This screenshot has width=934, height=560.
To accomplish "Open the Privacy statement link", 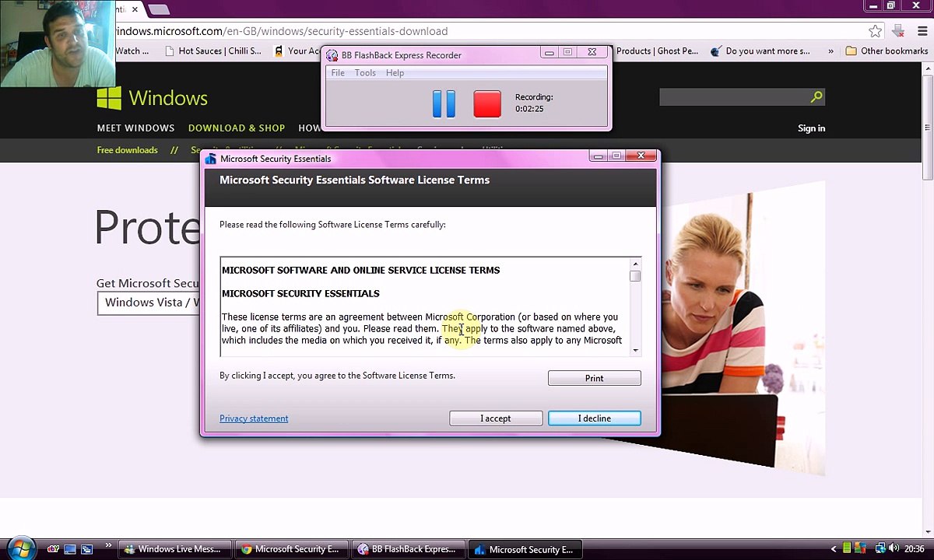I will click(254, 418).
